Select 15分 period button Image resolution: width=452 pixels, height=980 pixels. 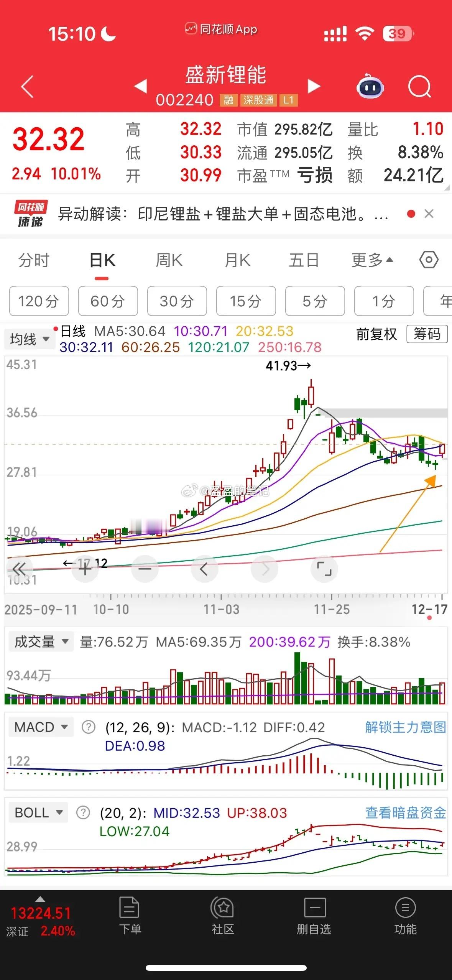[x=246, y=301]
